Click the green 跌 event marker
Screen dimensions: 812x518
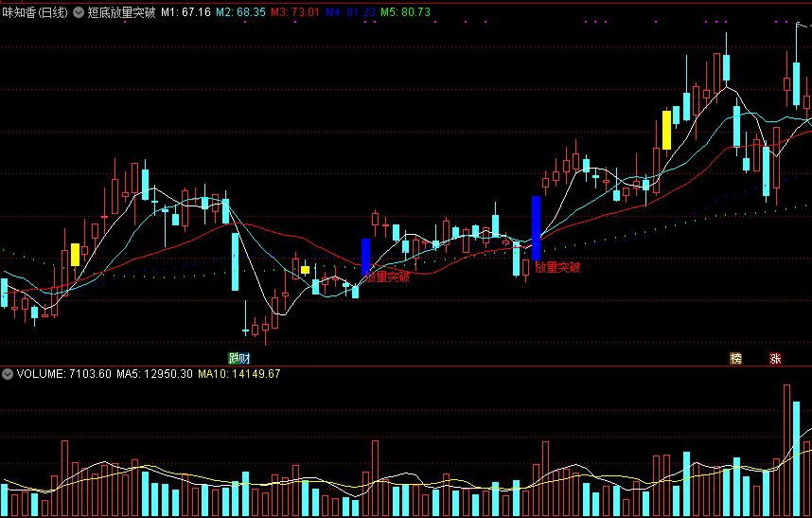tap(234, 359)
